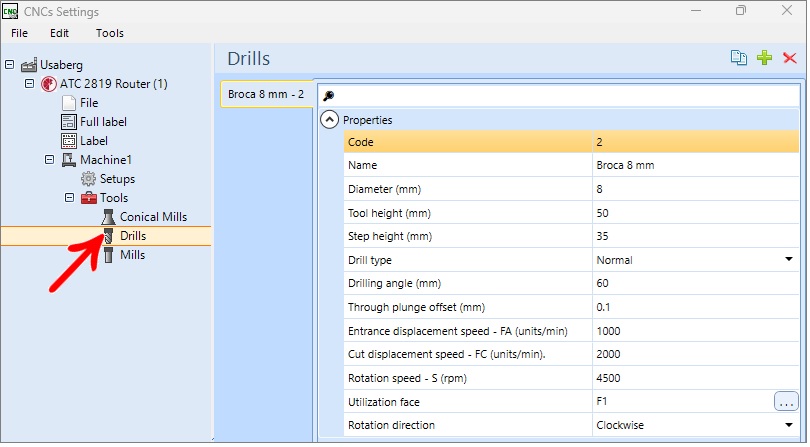Screen dimensions: 810x447
Task: Click the Full label icon in tree
Action: point(69,122)
